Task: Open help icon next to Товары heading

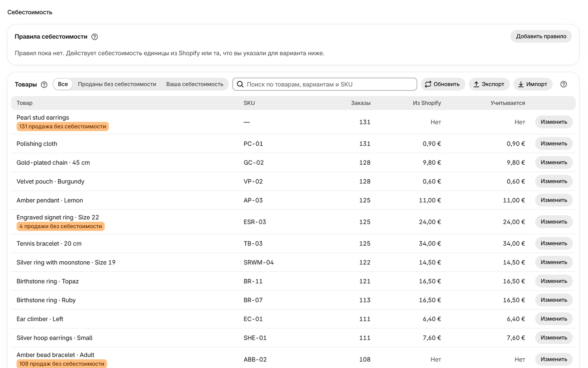Action: point(44,85)
